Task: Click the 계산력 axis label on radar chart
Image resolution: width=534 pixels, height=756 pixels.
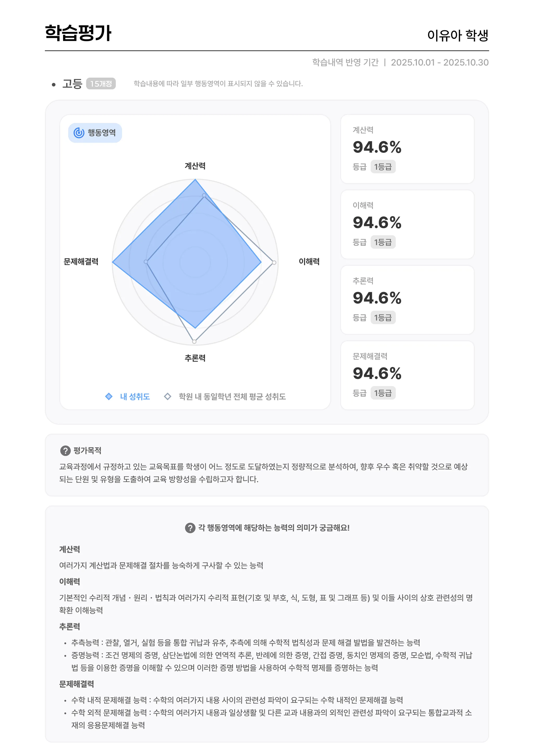Action: pyautogui.click(x=195, y=166)
